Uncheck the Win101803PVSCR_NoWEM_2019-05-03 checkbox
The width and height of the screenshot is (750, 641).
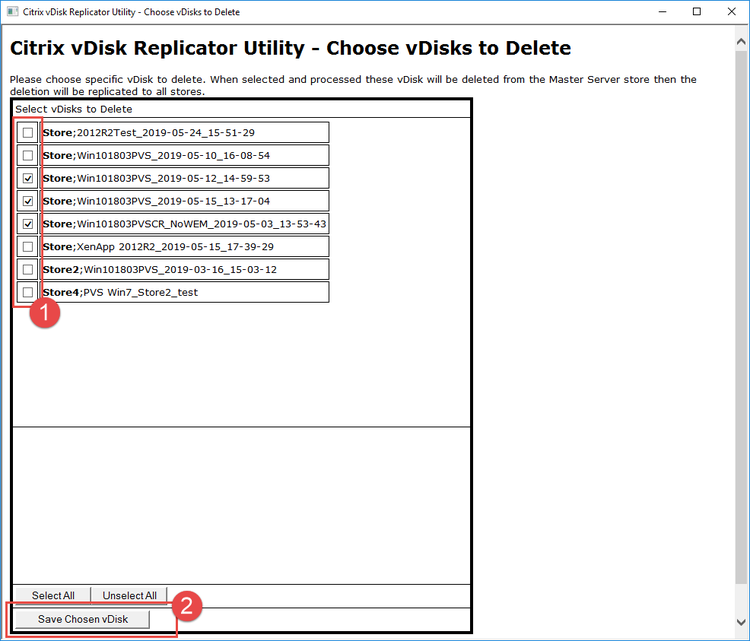(28, 224)
